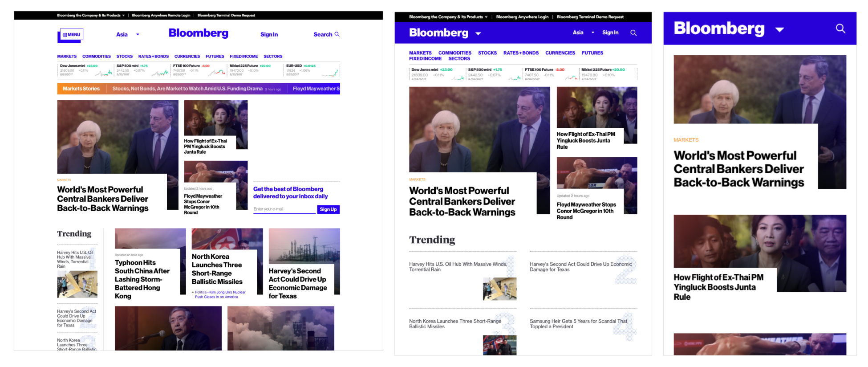The width and height of the screenshot is (868, 367).
Task: Select SECTORS nav item in the left mockup
Action: (x=273, y=57)
